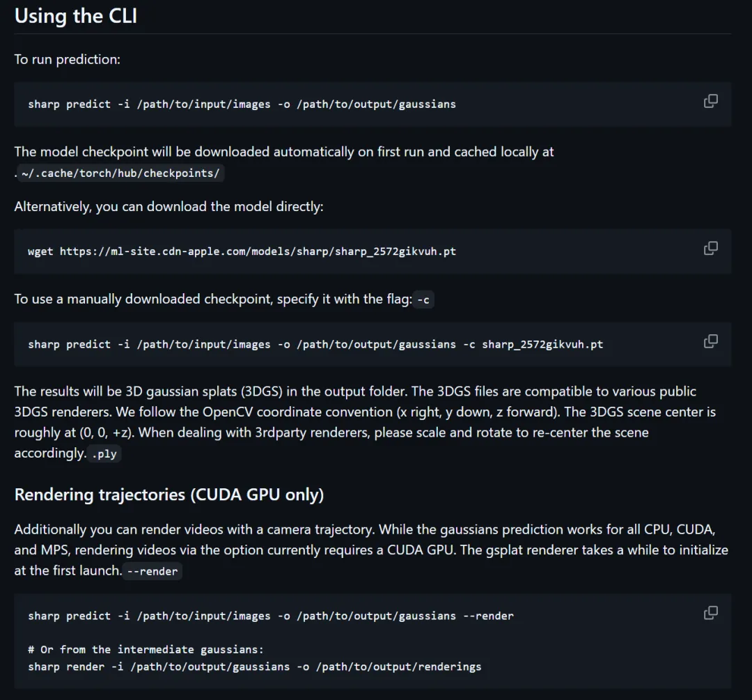Click the sharp predict command ending in --render

pyautogui.click(x=270, y=616)
